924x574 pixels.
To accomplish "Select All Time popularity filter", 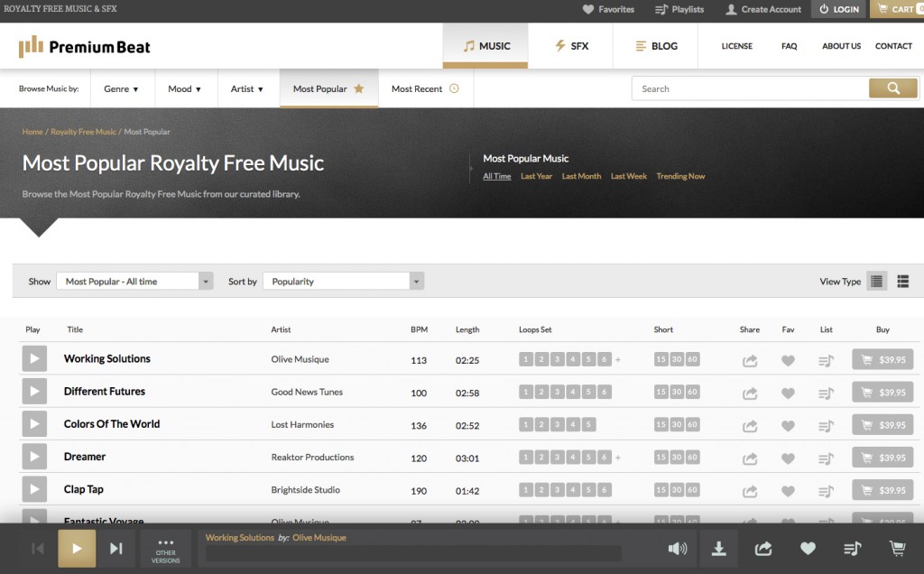I will pyautogui.click(x=497, y=176).
